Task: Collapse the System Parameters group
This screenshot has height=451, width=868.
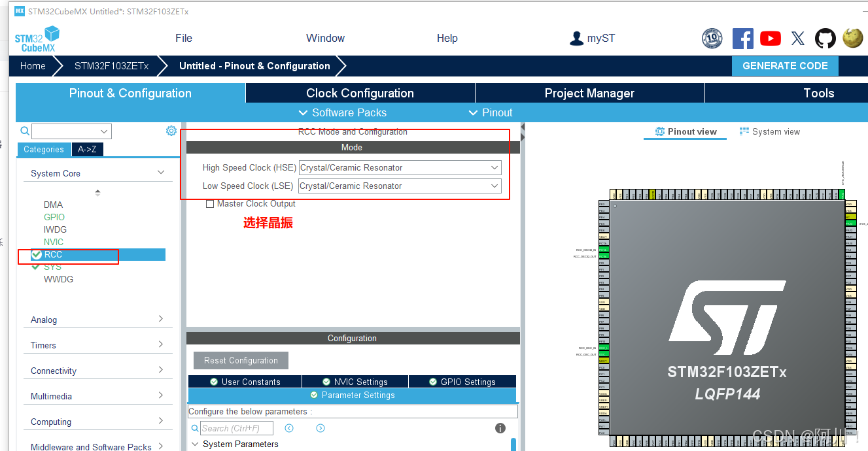Action: [x=195, y=444]
